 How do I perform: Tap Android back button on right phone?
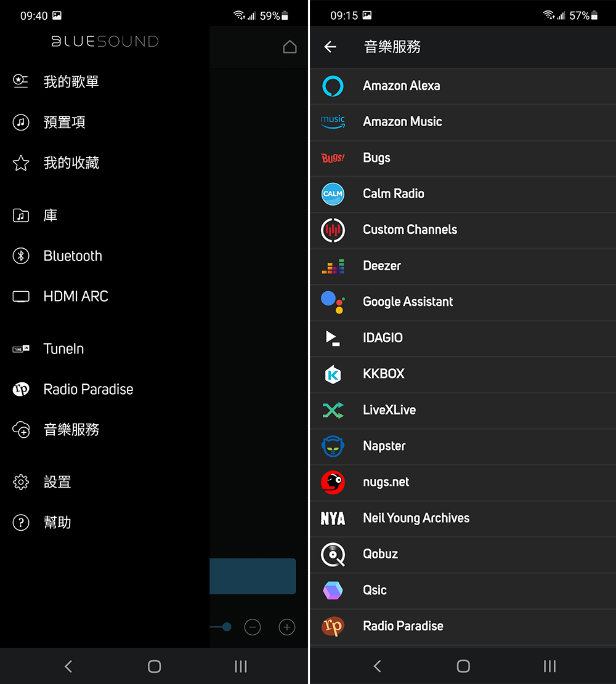click(x=378, y=666)
